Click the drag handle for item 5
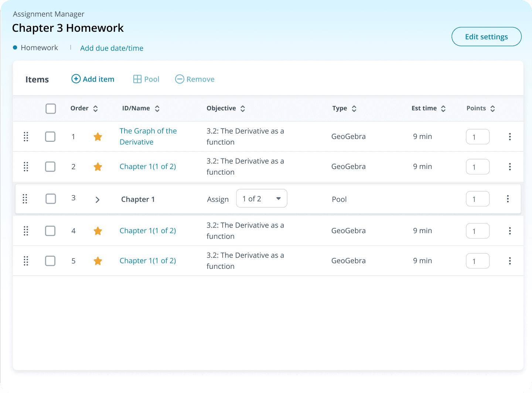532x393 pixels. point(26,261)
